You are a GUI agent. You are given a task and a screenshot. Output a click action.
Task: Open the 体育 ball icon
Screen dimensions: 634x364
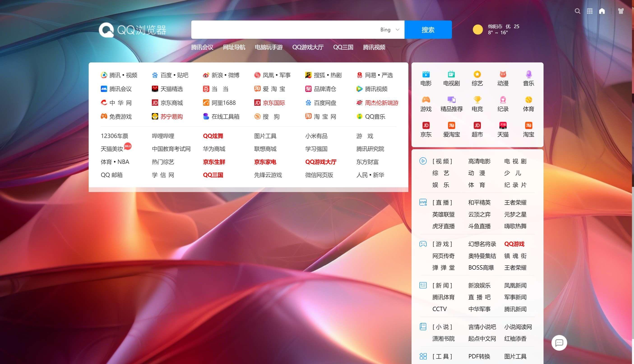(528, 100)
